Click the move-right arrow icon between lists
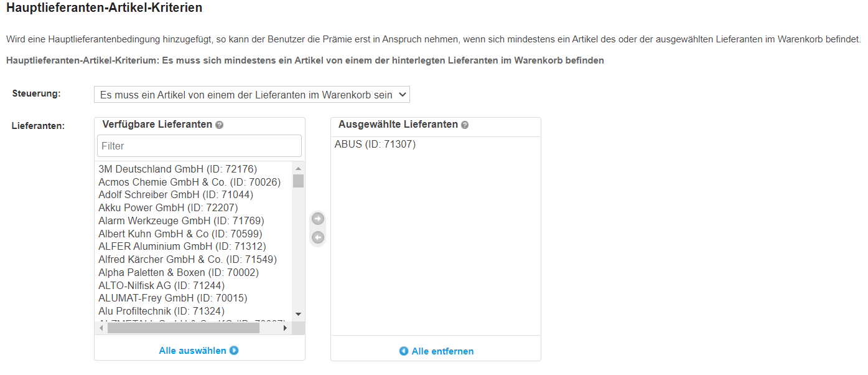The width and height of the screenshot is (868, 375). (318, 219)
